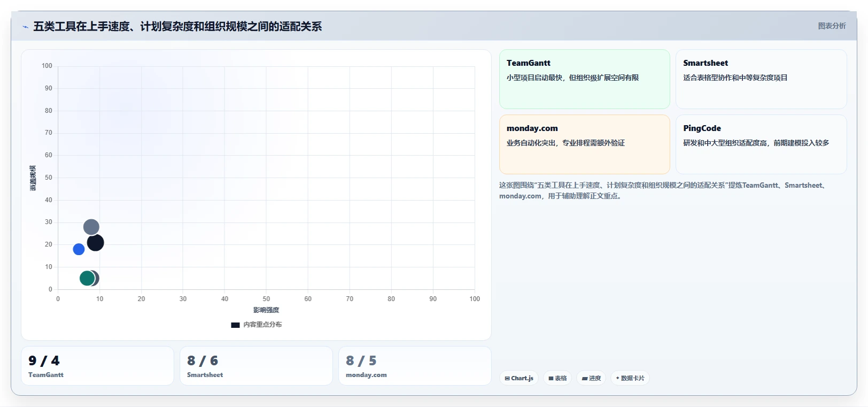This screenshot has width=868, height=407.
Task: Toggle the 内容重点分布 legend swatch
Action: pyautogui.click(x=235, y=325)
